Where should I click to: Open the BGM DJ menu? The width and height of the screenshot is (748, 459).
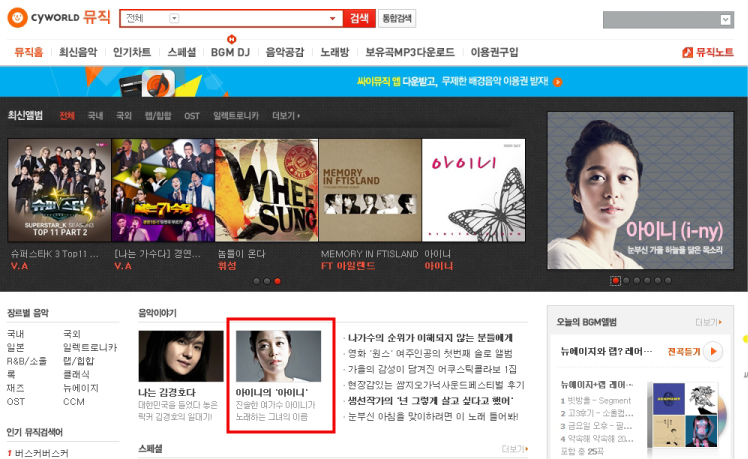click(230, 52)
